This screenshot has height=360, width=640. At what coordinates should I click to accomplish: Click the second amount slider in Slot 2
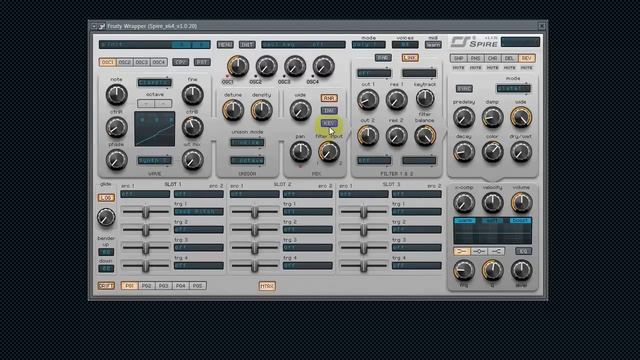[x=254, y=230]
